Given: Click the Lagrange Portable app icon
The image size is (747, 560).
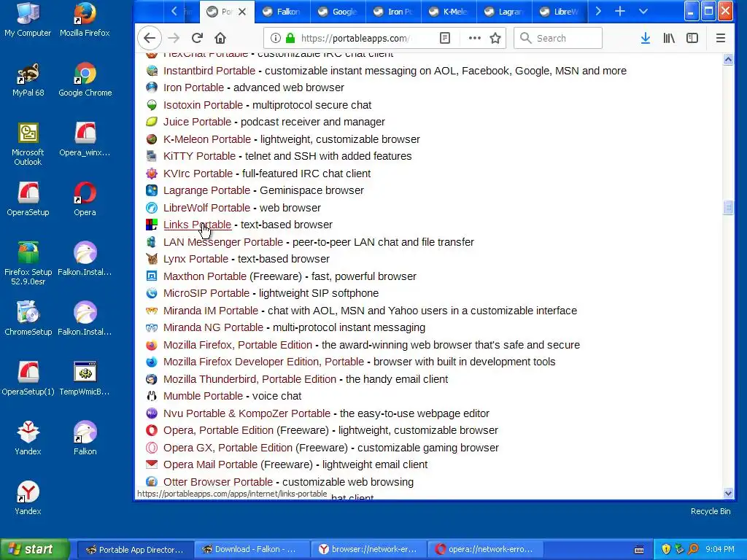Looking at the screenshot, I should pyautogui.click(x=152, y=190).
